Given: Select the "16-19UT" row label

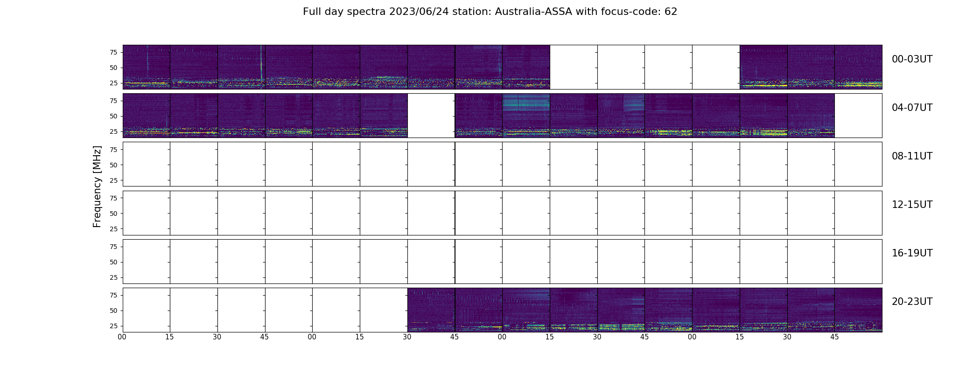Looking at the screenshot, I should point(912,253).
